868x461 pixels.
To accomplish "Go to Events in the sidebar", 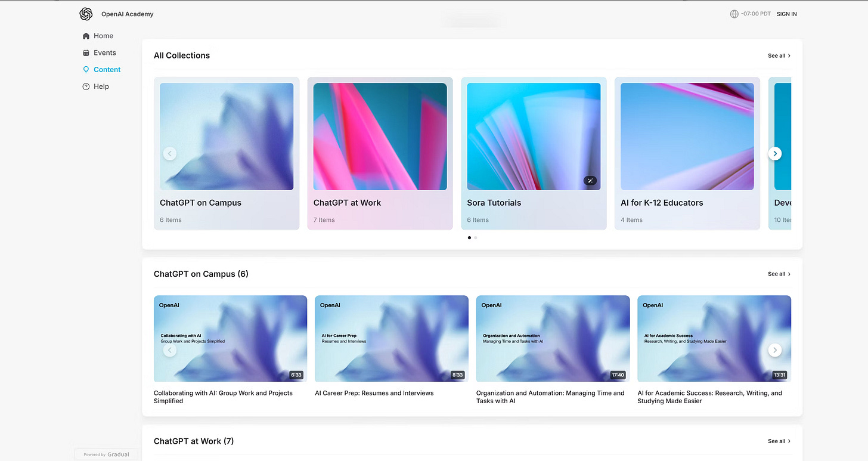I will [99, 52].
